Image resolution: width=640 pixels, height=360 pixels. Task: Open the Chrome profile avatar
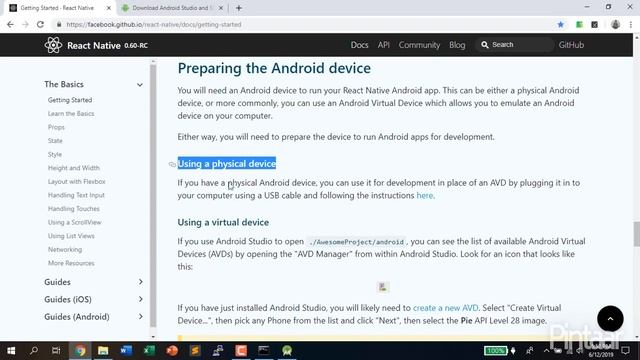pyautogui.click(x=615, y=24)
